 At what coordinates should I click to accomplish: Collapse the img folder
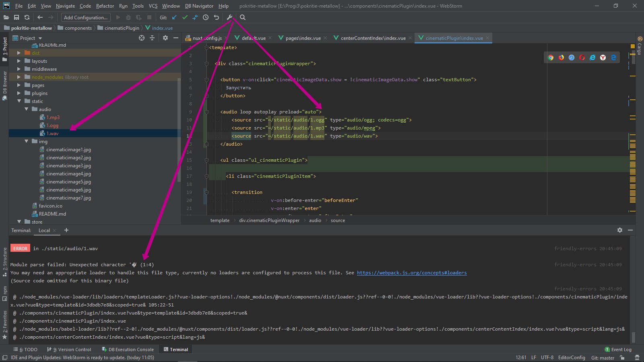click(26, 141)
